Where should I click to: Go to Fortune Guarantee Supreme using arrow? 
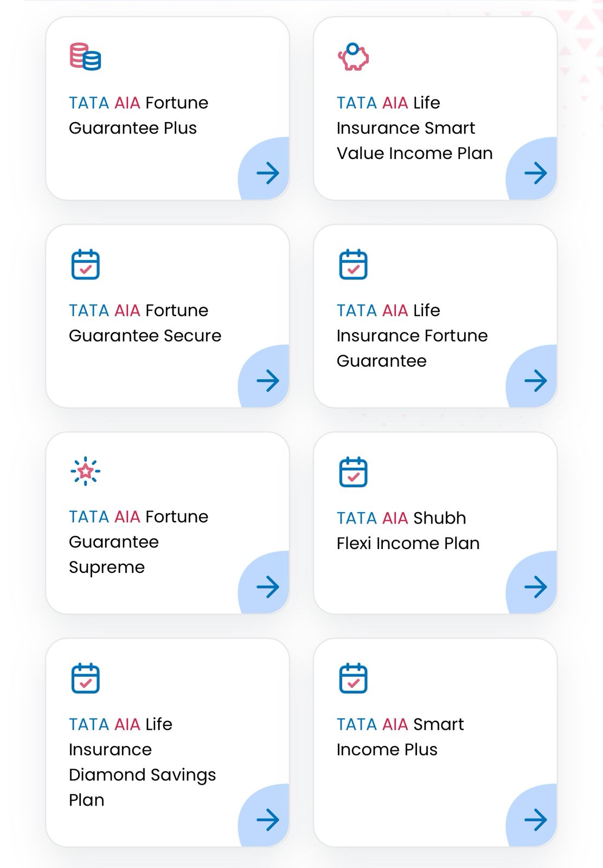(x=267, y=586)
